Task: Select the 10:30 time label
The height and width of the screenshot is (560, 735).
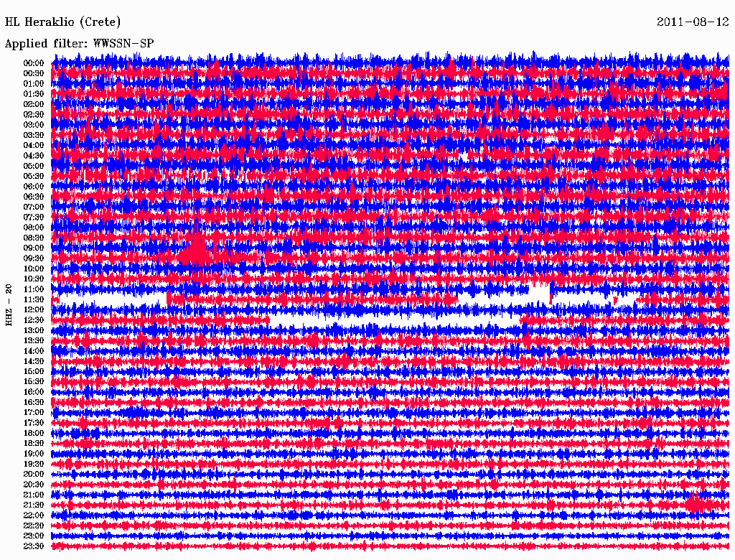Action: 34,279
